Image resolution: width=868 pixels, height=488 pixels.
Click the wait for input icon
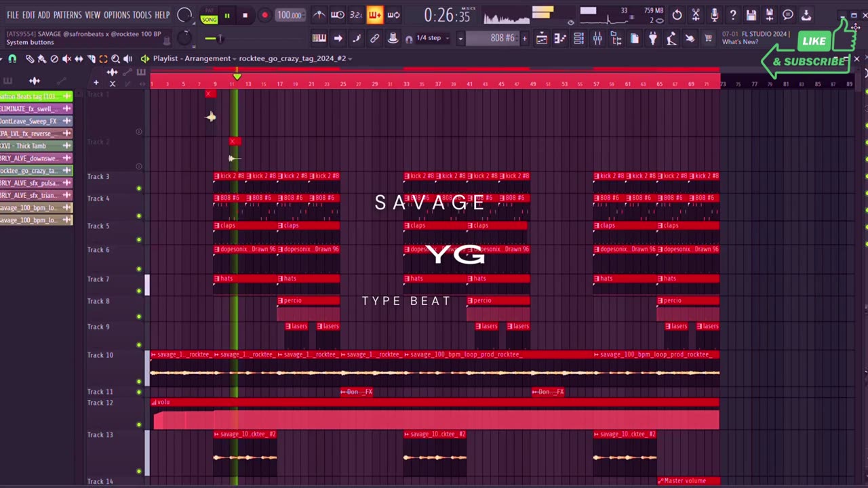(337, 15)
